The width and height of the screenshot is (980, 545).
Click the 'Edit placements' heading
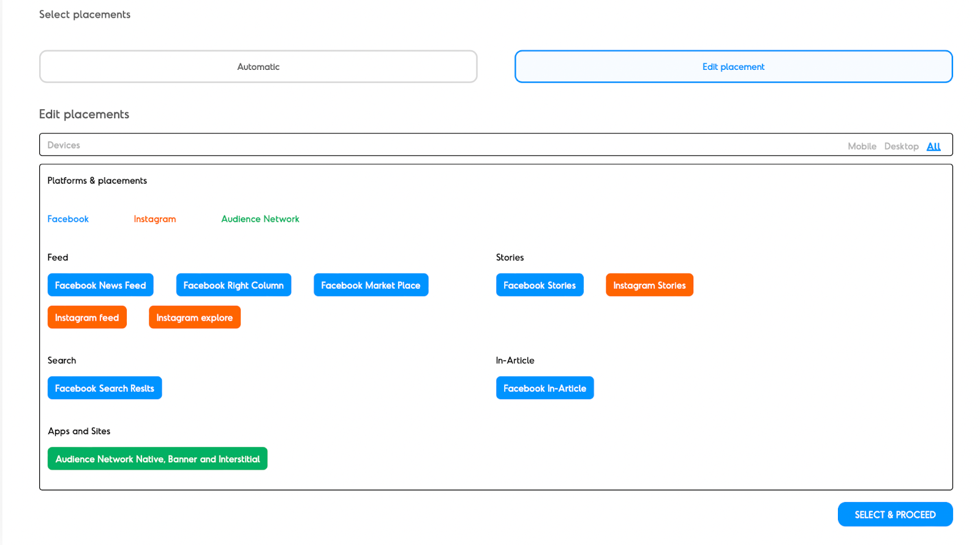tap(84, 115)
